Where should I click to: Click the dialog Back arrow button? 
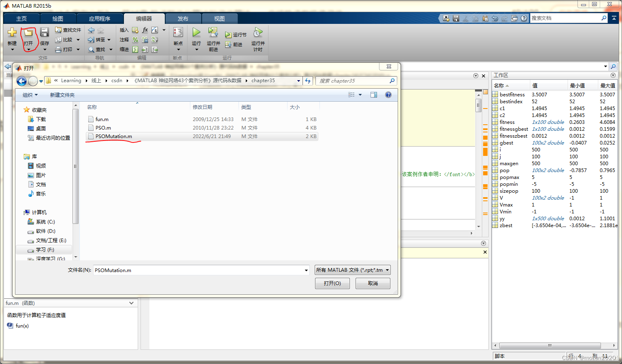(x=21, y=81)
